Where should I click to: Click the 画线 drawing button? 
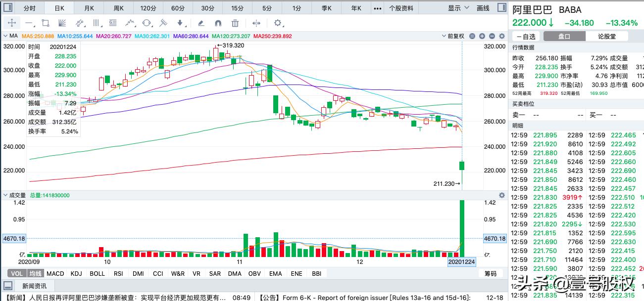pos(483,8)
